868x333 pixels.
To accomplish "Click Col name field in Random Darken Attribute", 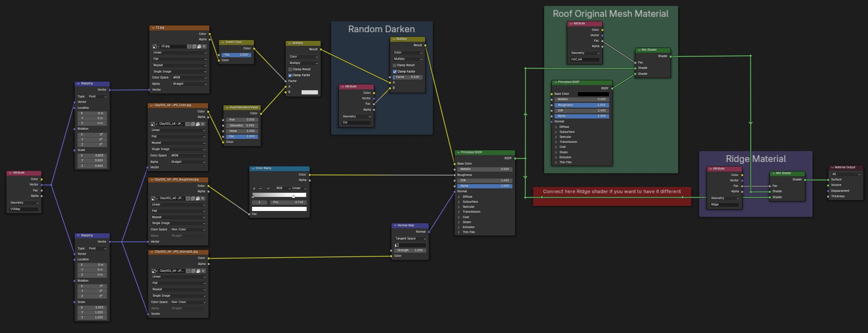I will pyautogui.click(x=357, y=122).
